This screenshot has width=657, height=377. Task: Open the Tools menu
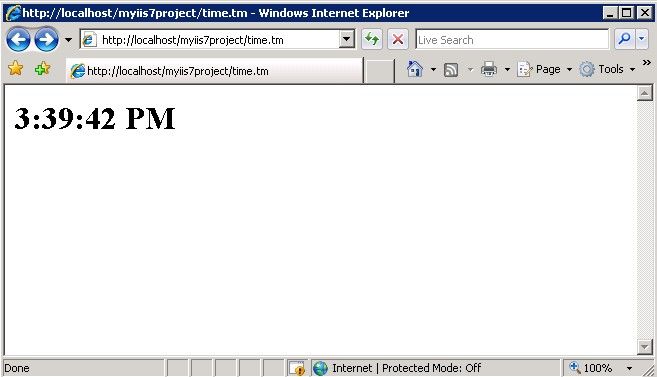[607, 69]
